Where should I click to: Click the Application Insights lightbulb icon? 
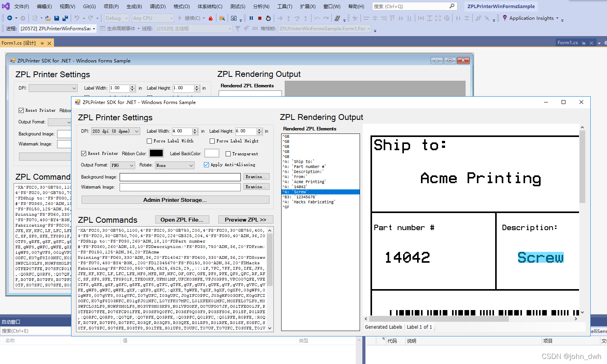[x=504, y=18]
